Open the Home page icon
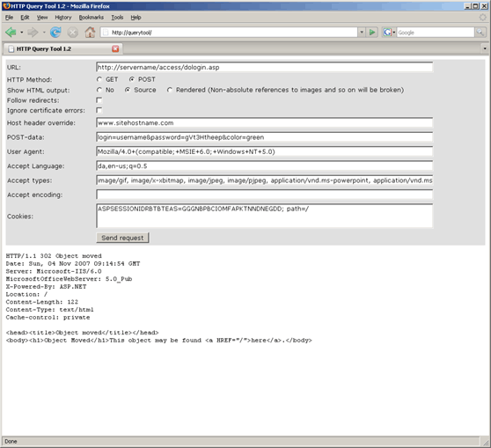The width and height of the screenshot is (491, 448). pos(90,32)
